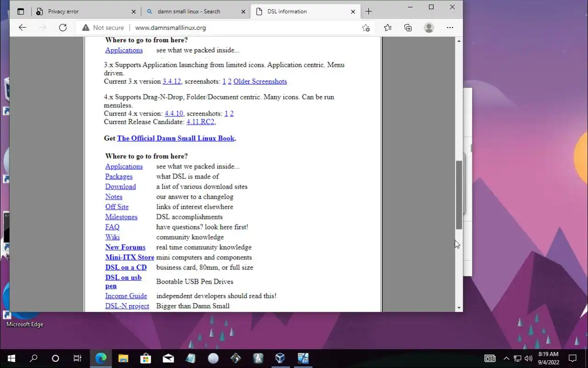Click the page scrollbar down arrow
The image size is (588, 368).
coord(459,308)
